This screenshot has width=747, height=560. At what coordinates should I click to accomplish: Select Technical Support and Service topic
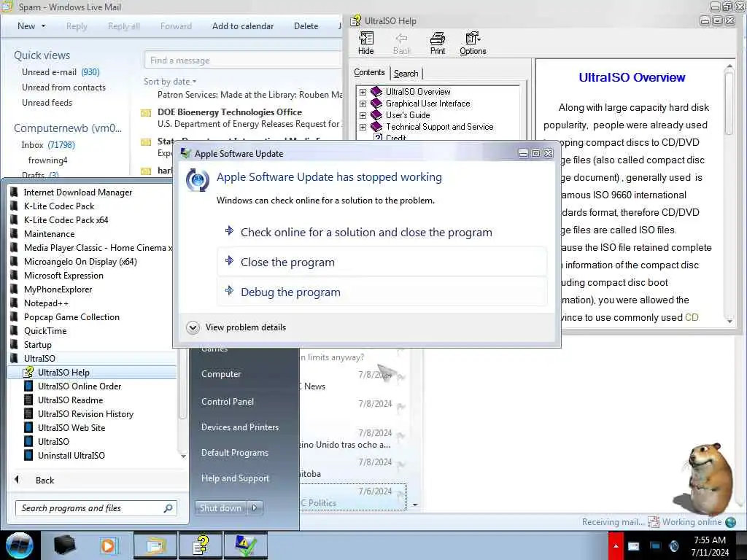(x=439, y=127)
